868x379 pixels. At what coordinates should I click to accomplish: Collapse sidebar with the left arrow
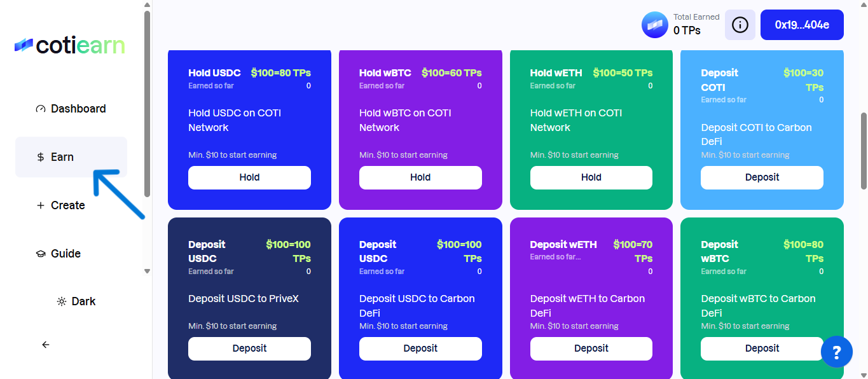click(46, 345)
